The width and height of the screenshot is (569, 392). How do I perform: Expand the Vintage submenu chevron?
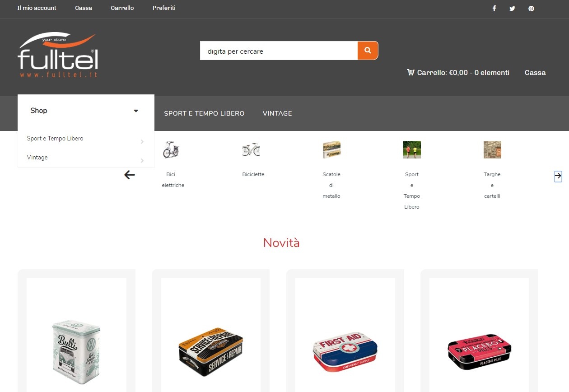(142, 160)
